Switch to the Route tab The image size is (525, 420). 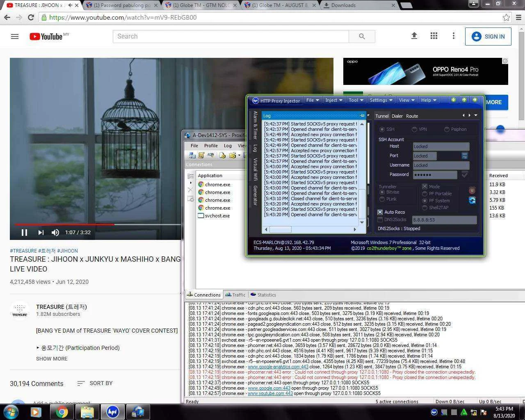(x=412, y=116)
